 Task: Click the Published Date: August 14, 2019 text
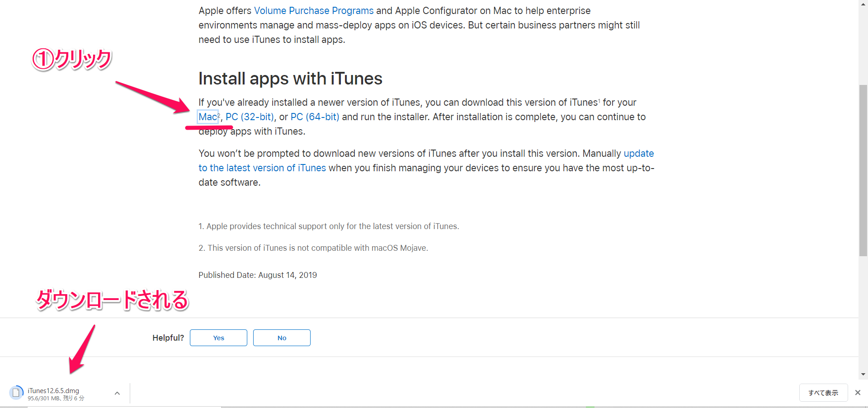(x=258, y=275)
